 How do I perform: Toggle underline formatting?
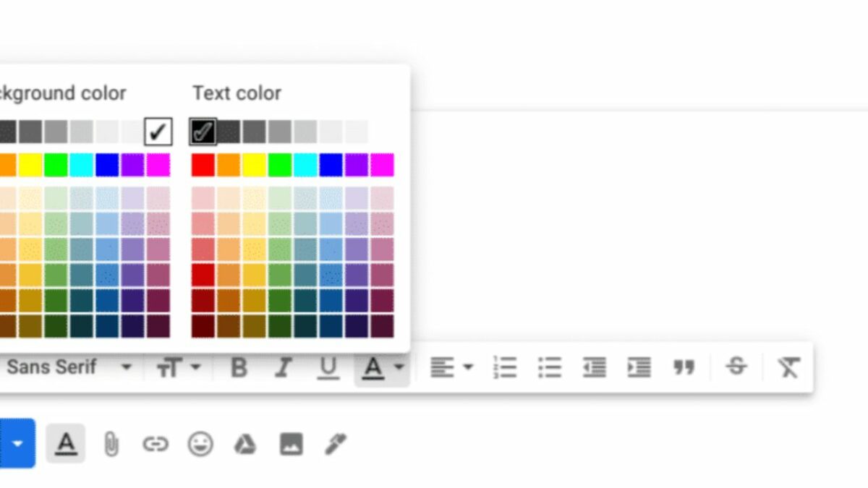[x=328, y=368]
